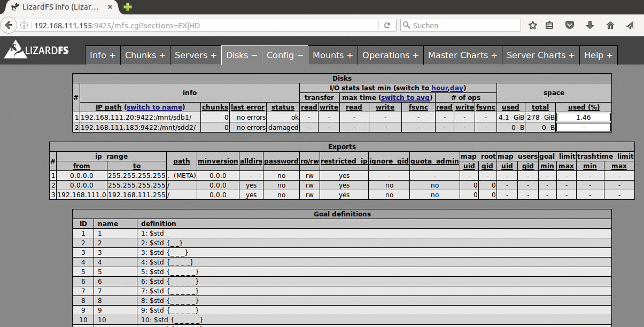Open the Master Charts navigation item
Image resolution: width=644 pixels, height=327 pixels.
462,55
